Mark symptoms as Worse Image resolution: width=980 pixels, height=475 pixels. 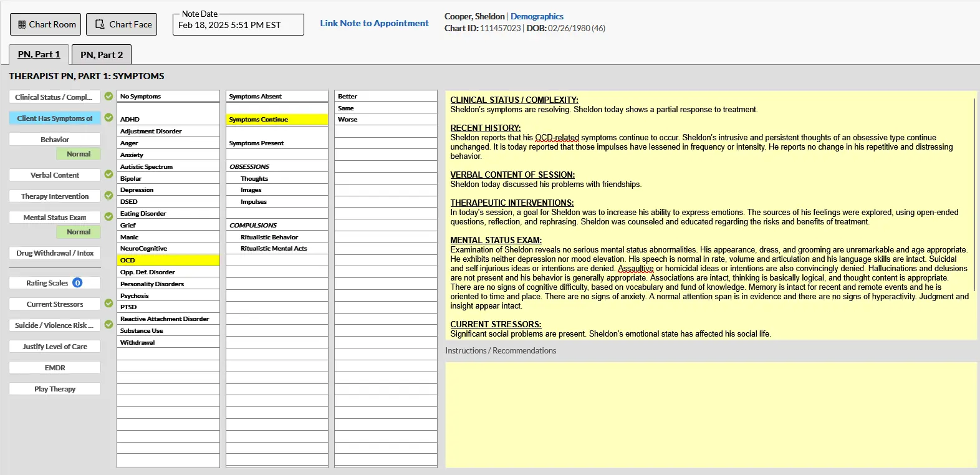(386, 120)
